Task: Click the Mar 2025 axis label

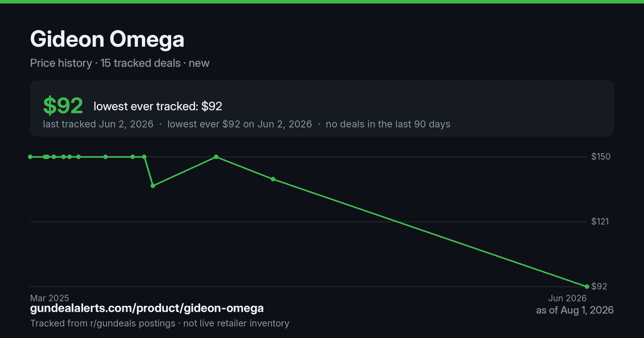Action: click(49, 298)
